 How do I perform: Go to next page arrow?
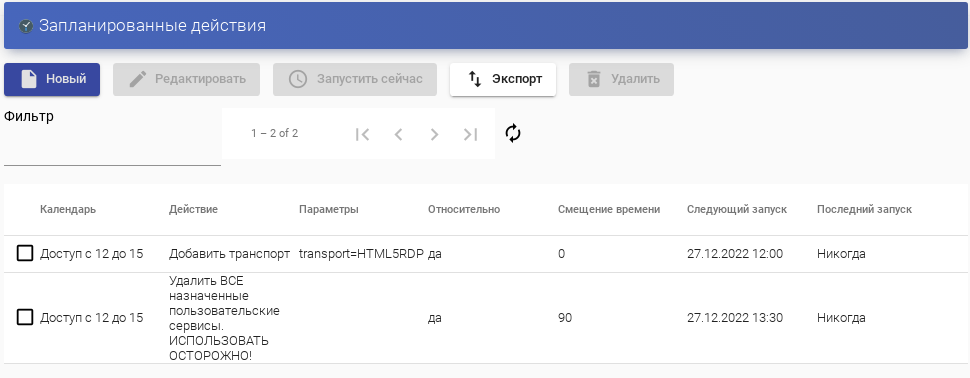(x=434, y=134)
